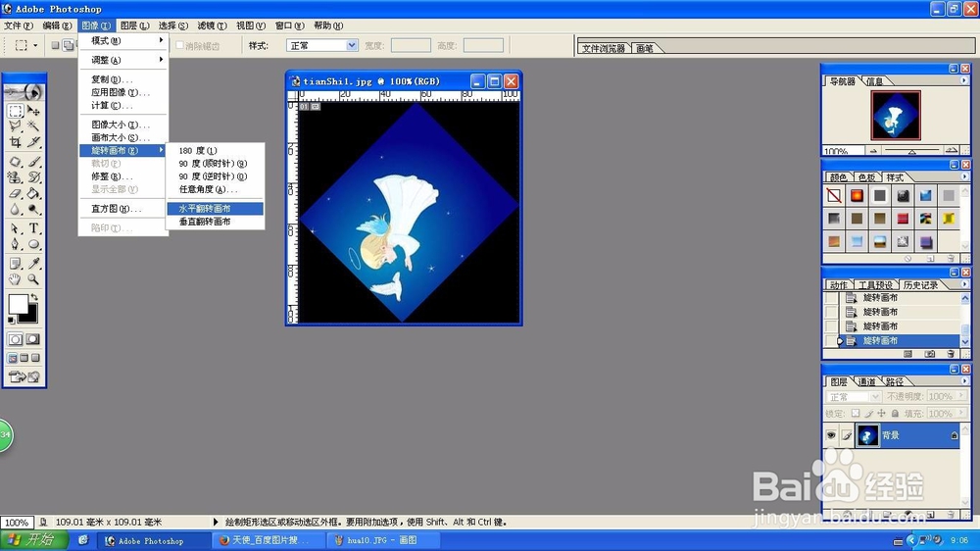Image resolution: width=980 pixels, height=551 pixels.
Task: Click new snapshot camera icon in History
Action: (x=930, y=354)
